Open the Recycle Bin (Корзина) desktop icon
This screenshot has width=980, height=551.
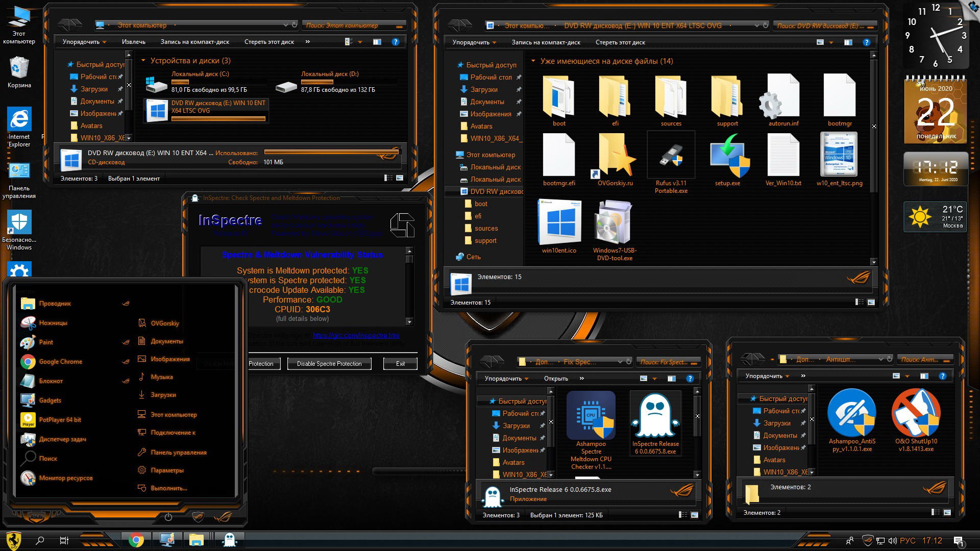19,72
